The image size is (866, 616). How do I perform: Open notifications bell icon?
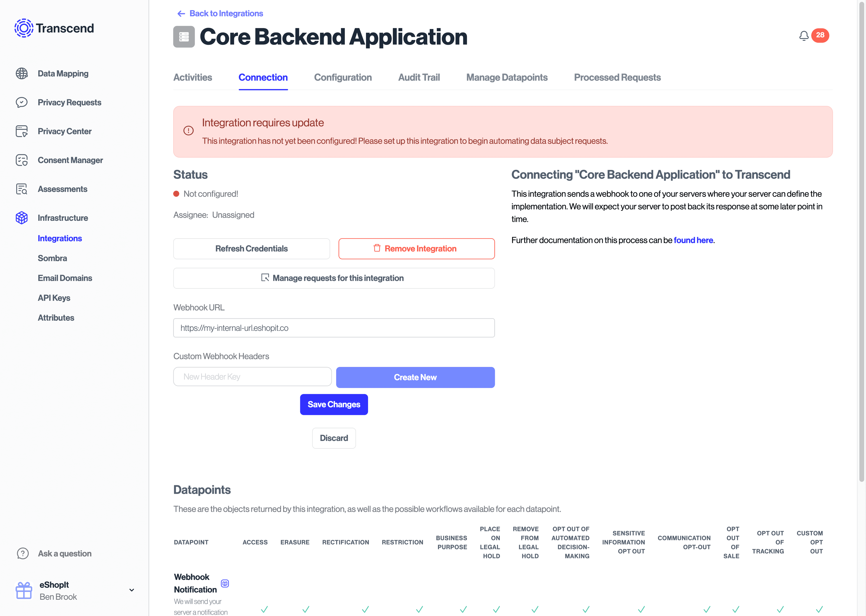(x=804, y=36)
